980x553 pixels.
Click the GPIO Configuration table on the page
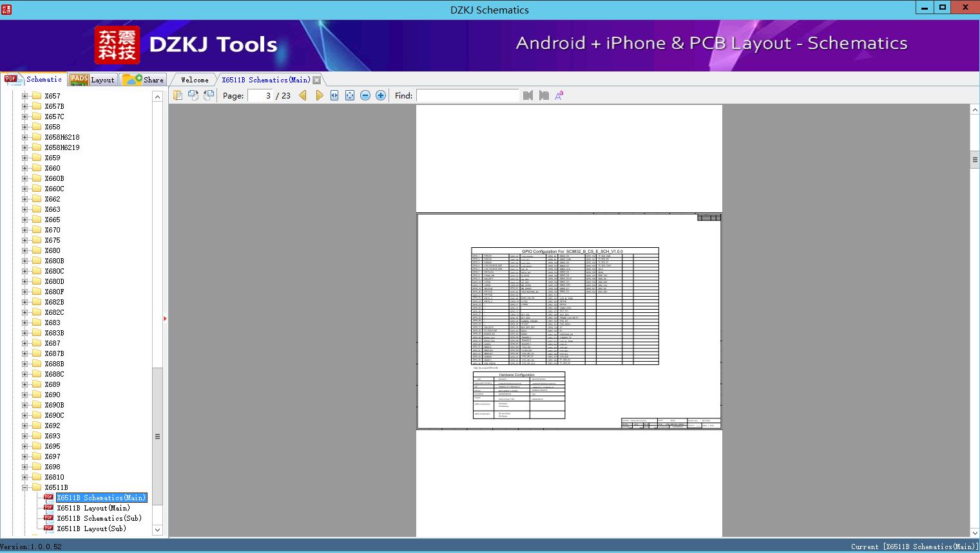[x=565, y=306]
